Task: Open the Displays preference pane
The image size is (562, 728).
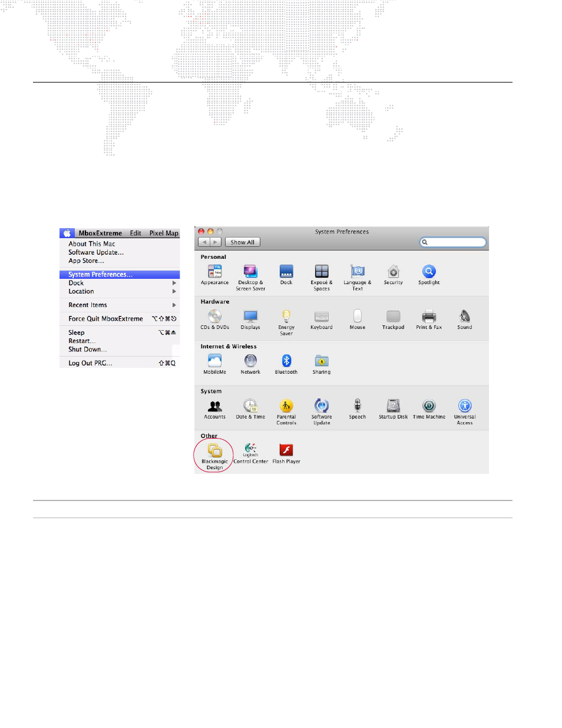Action: pos(250,319)
